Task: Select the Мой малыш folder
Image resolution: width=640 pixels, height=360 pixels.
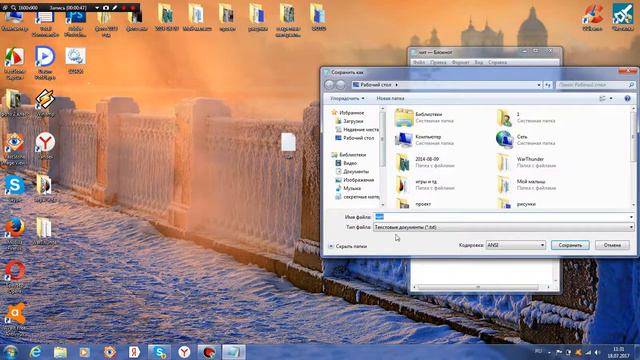Action: coord(526,184)
